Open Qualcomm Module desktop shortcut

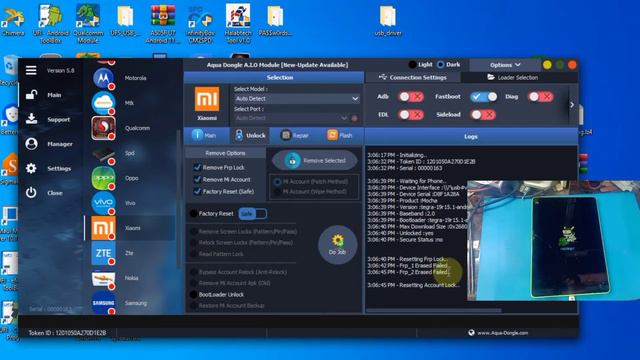click(x=88, y=24)
